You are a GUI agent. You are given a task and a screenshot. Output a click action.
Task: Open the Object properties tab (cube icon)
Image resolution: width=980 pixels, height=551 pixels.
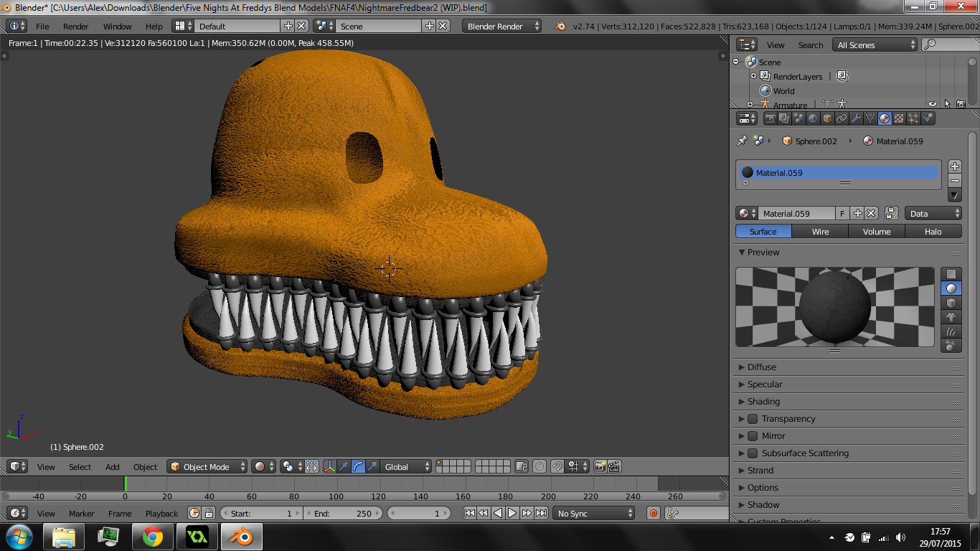pyautogui.click(x=827, y=118)
